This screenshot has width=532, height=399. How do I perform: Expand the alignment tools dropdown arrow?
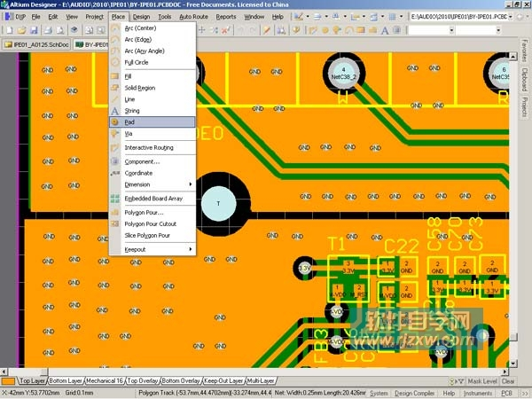326,16
